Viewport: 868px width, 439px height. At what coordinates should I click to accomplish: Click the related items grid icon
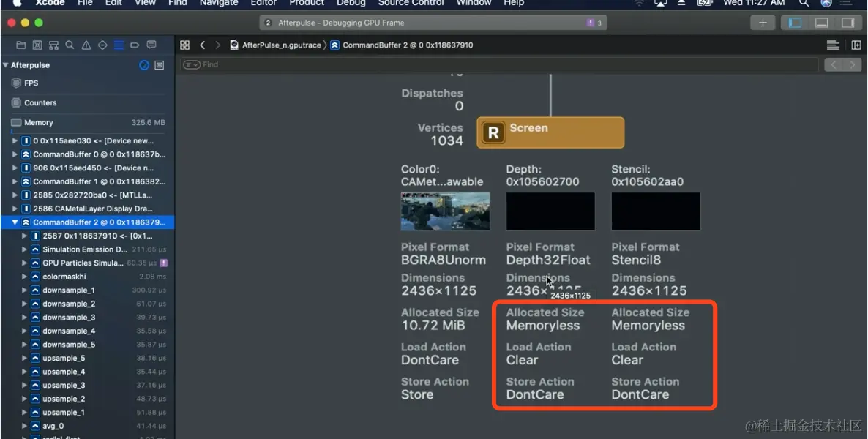point(185,45)
